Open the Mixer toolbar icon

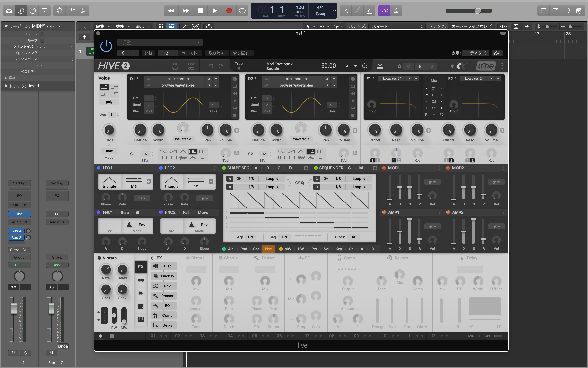[71, 11]
